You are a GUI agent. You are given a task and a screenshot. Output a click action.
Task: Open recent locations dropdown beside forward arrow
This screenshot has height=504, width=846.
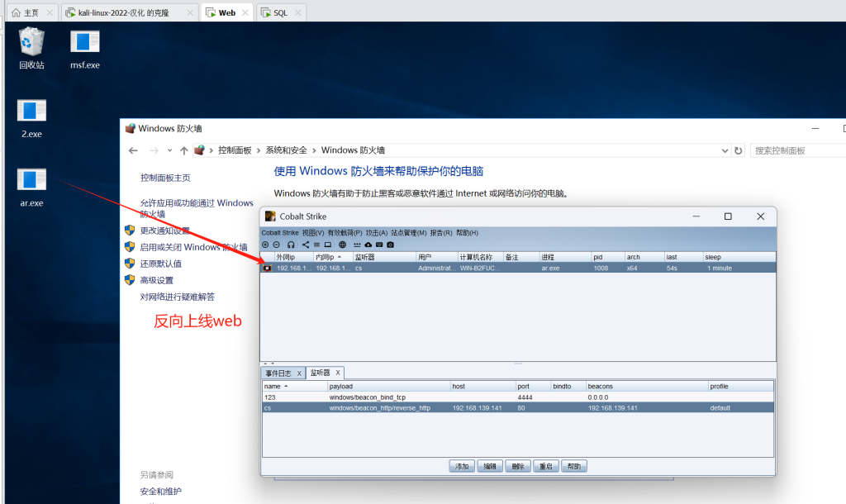coord(169,150)
